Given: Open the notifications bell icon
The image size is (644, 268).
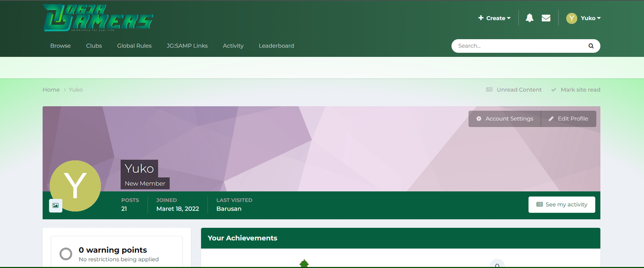Looking at the screenshot, I should coord(529,18).
